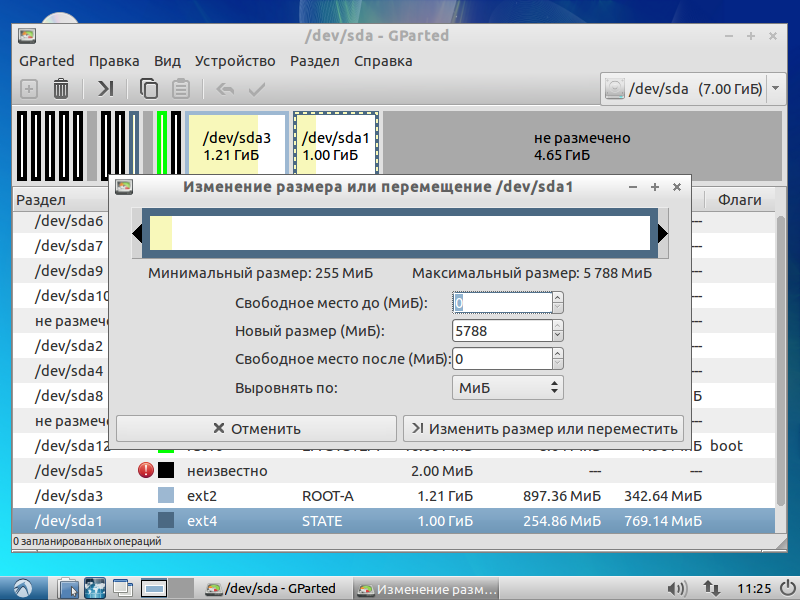Click 'Свободное место до' input field
Screen dimensions: 800x600
pyautogui.click(x=502, y=303)
